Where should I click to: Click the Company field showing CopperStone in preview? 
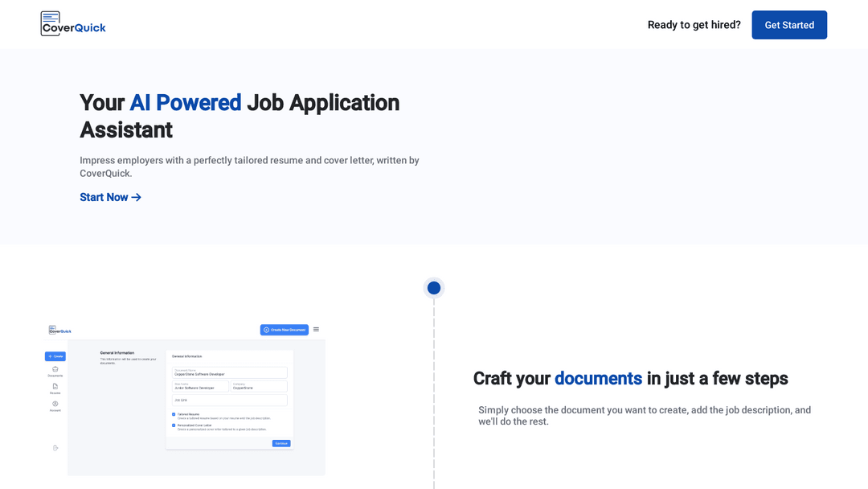[259, 386]
